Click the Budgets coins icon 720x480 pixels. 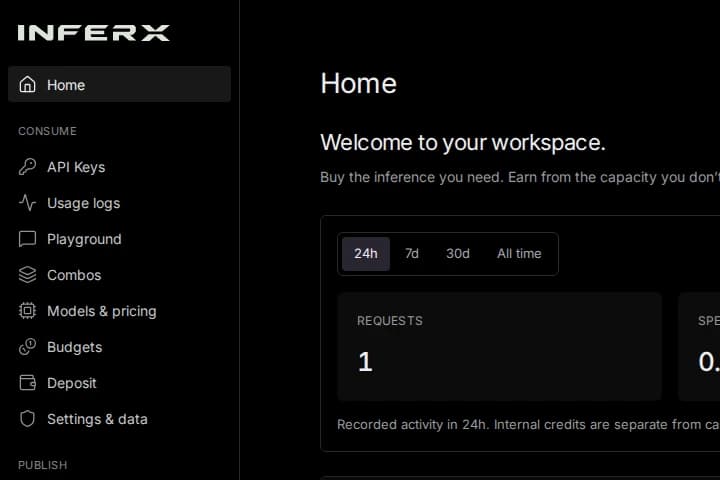[x=28, y=347]
